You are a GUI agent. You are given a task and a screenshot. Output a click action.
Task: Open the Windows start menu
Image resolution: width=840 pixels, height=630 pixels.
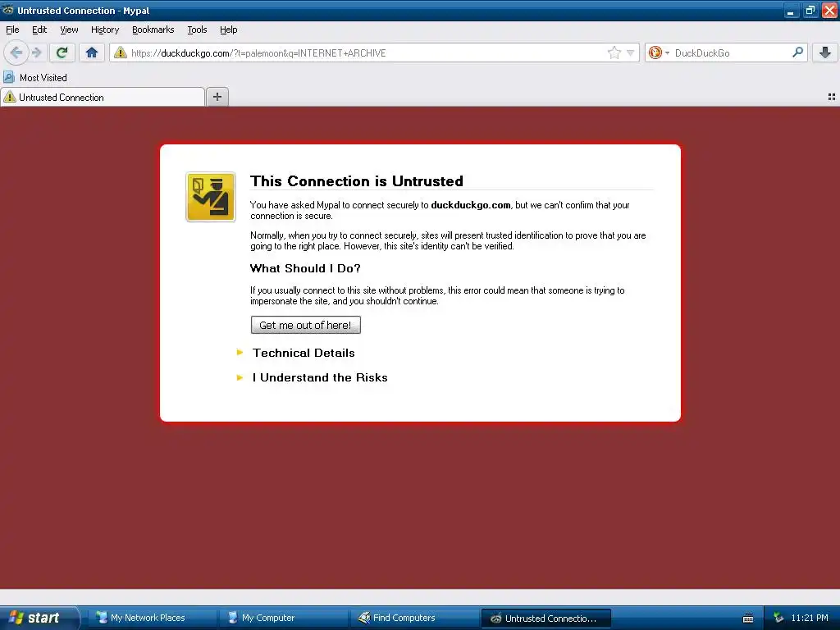(x=39, y=618)
